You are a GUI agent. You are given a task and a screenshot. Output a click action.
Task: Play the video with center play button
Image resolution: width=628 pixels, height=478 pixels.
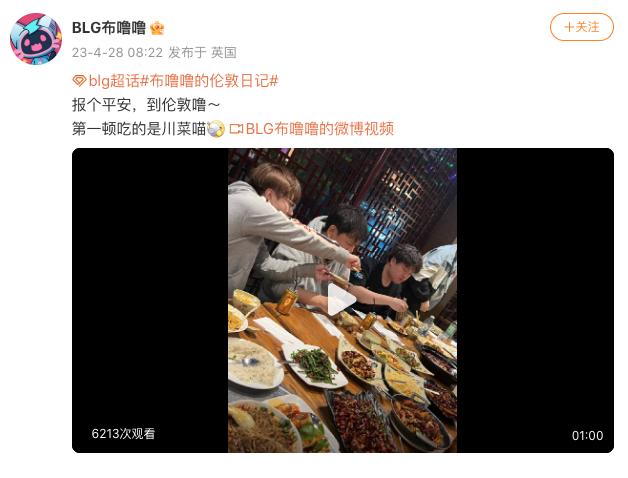[342, 300]
